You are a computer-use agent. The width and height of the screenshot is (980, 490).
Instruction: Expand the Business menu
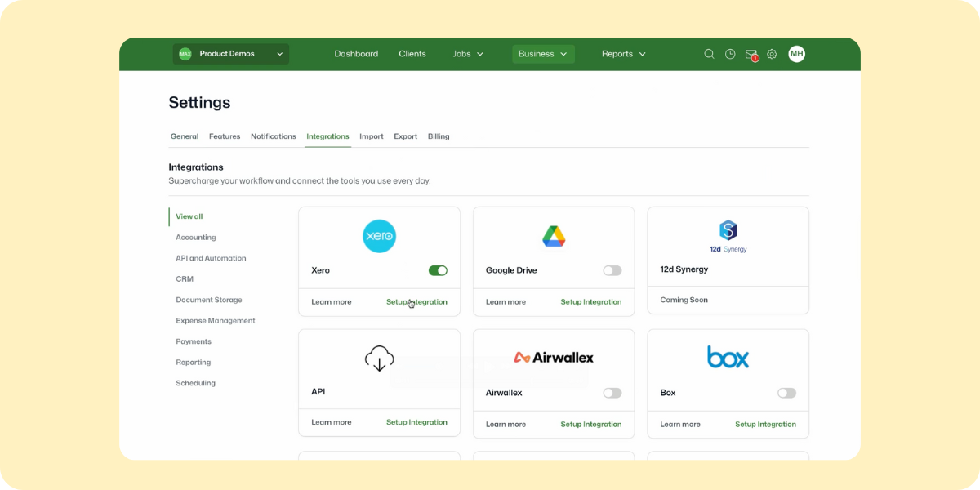tap(543, 54)
